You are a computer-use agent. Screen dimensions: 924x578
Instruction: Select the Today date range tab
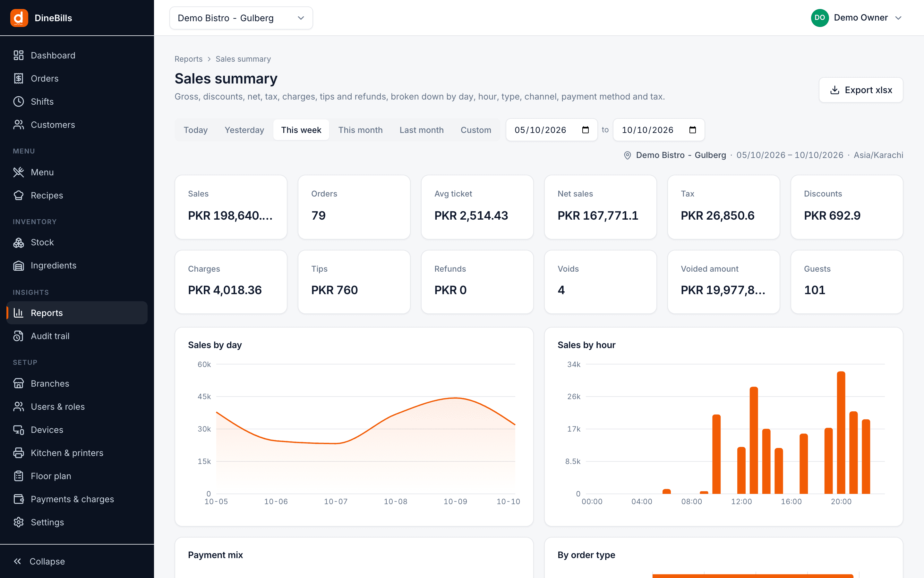click(195, 130)
